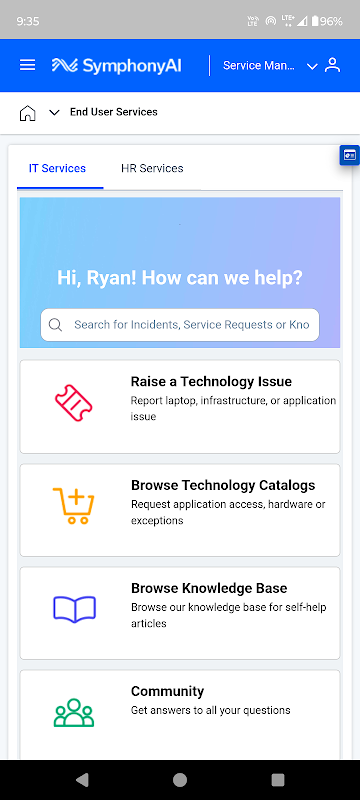
Task: Open the user profile icon
Action: (x=332, y=65)
